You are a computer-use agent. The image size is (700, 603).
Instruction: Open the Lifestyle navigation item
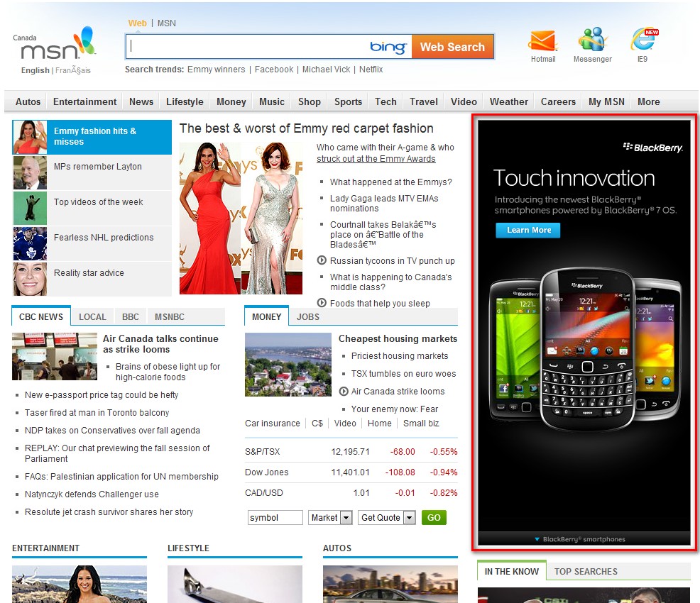185,101
